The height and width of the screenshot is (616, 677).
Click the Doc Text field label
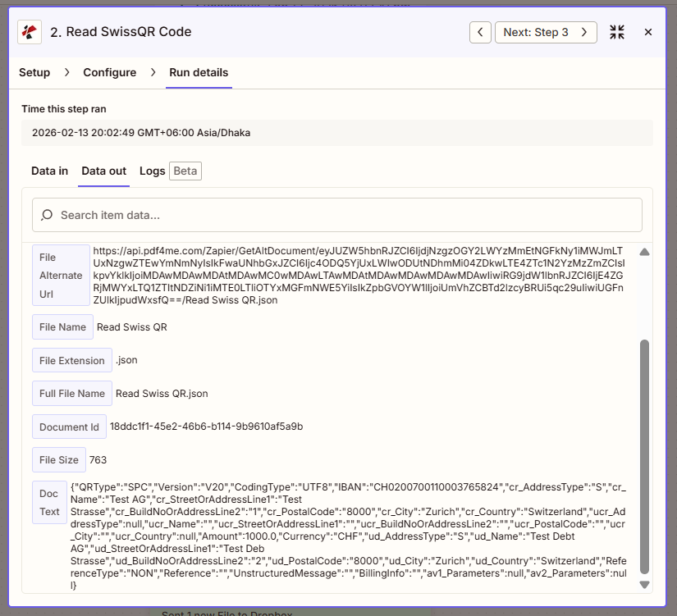pos(49,503)
